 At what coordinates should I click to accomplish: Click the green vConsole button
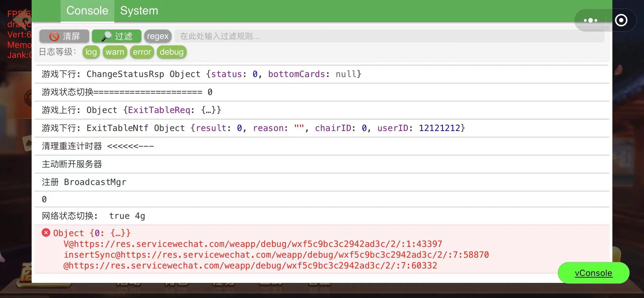[x=593, y=273]
